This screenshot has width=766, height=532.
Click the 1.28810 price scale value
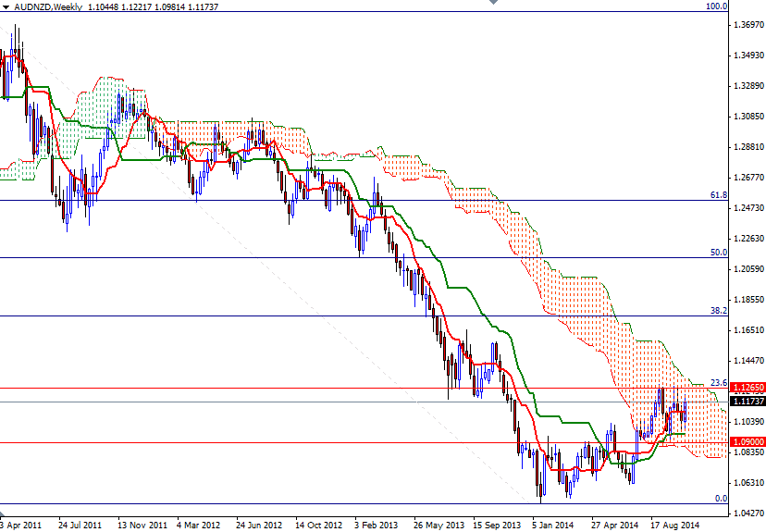point(748,146)
